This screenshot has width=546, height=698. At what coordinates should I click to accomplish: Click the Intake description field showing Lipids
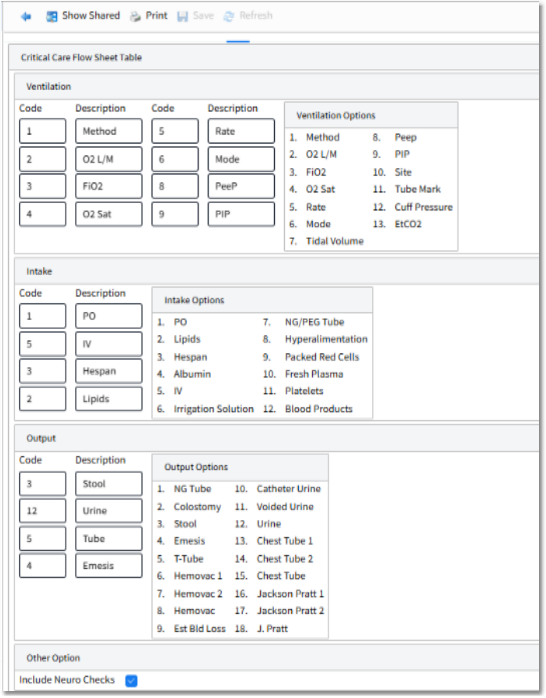point(109,399)
